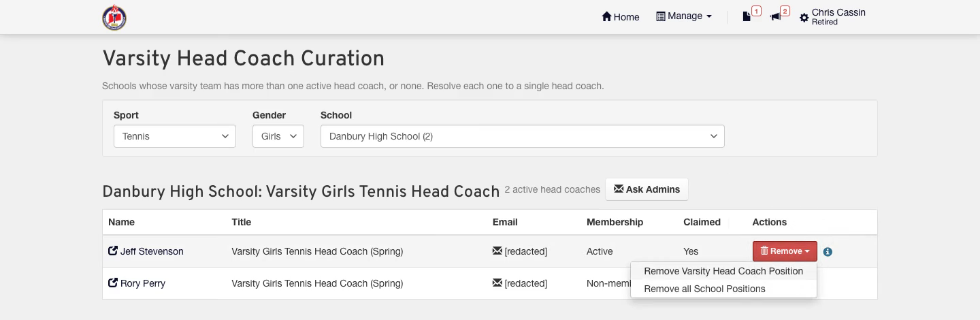This screenshot has height=320, width=980.
Task: Open the Sport dropdown showing Tennis
Action: pyautogui.click(x=175, y=136)
